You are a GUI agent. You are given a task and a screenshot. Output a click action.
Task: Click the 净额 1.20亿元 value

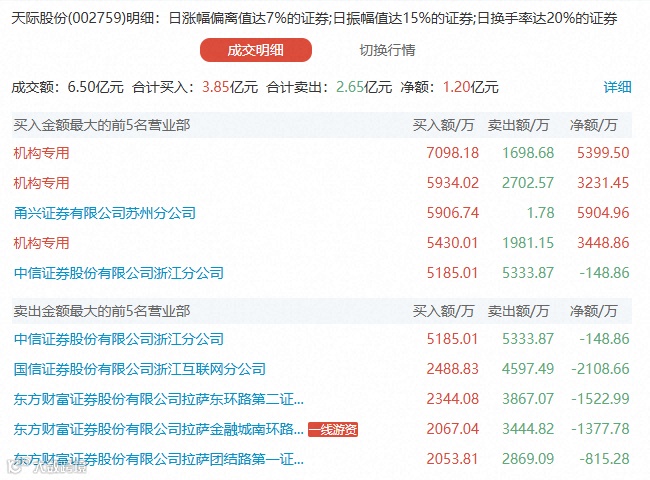(471, 87)
